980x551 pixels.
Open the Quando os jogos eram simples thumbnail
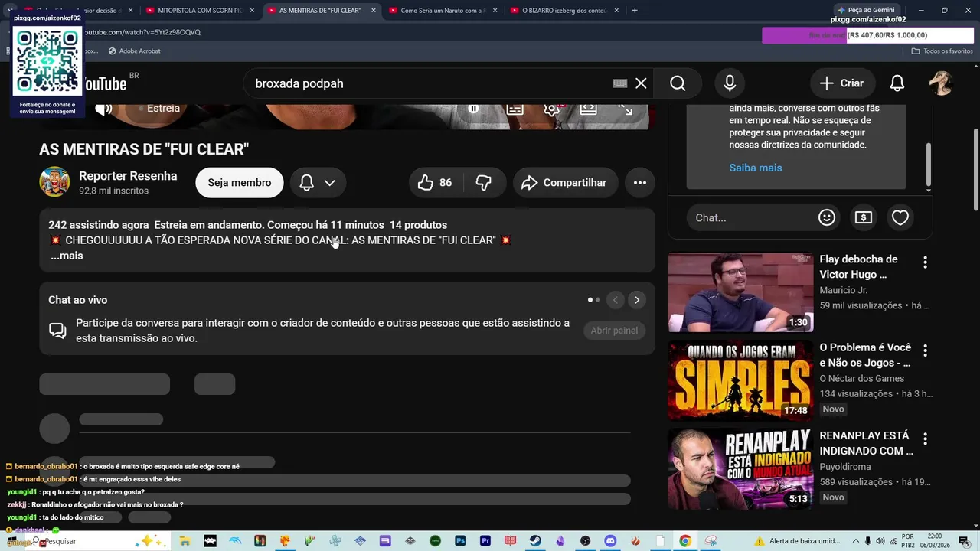click(x=740, y=380)
